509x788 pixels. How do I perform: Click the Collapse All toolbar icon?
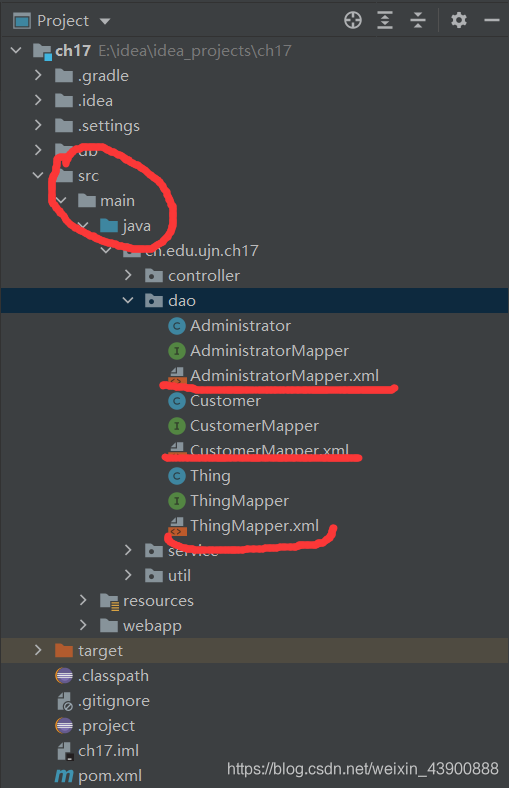pos(418,21)
